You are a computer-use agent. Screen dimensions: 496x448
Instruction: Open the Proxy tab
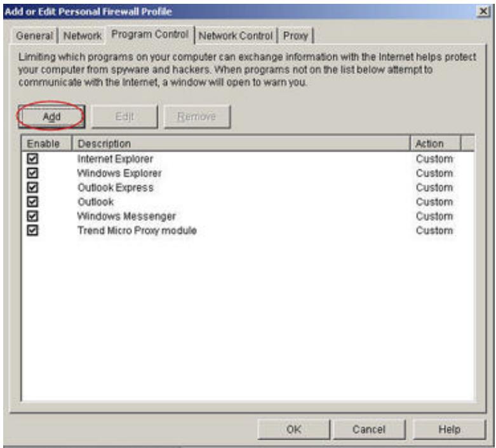(x=295, y=36)
